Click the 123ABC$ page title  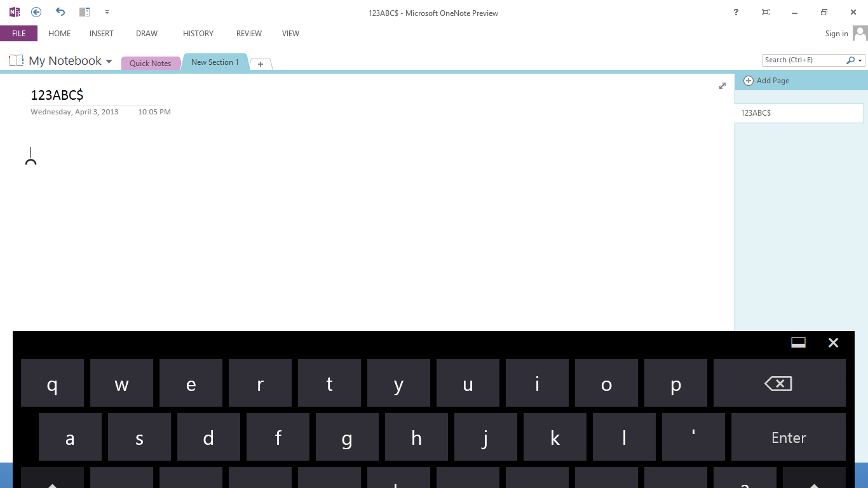[57, 95]
